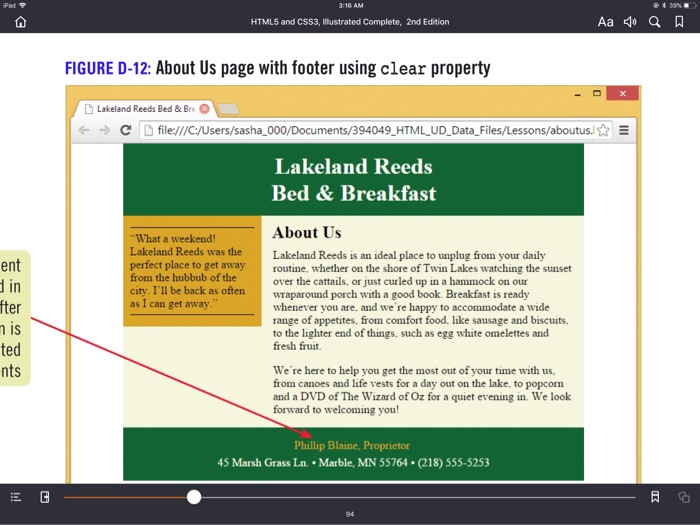Tap the 3:16 AM clock
Image resolution: width=700 pixels, height=525 pixels.
click(350, 5)
